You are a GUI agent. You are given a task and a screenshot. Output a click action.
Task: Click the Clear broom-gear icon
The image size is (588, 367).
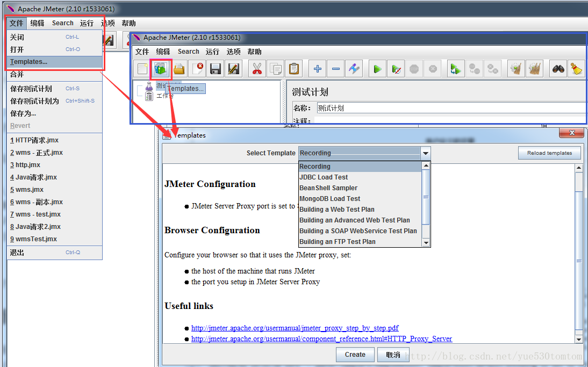click(x=516, y=69)
